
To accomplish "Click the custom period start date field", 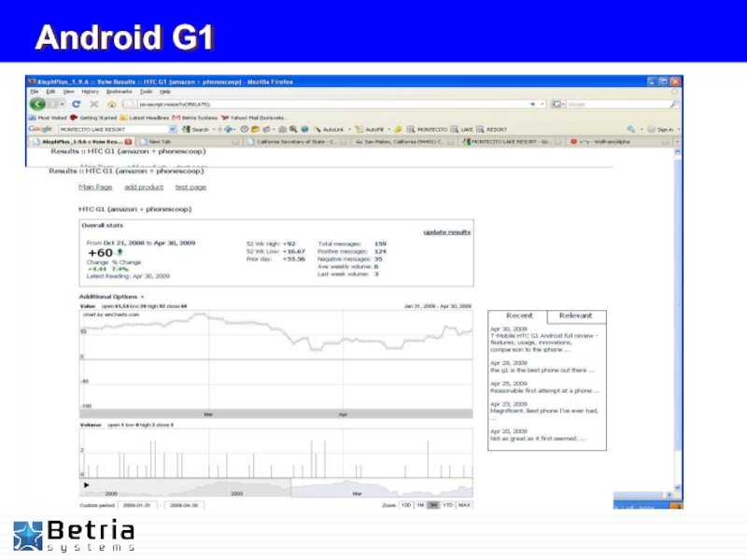I will pos(136,505).
